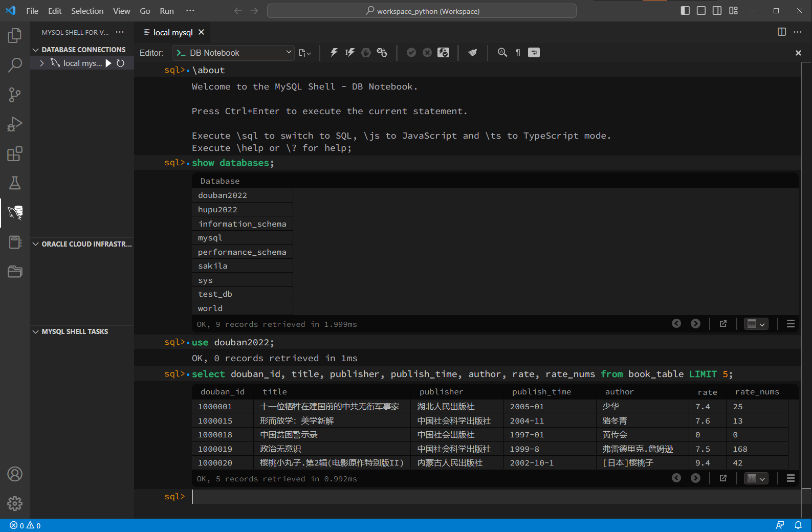812x532 pixels.
Task: Open errors and warnings status indicator
Action: [25, 525]
